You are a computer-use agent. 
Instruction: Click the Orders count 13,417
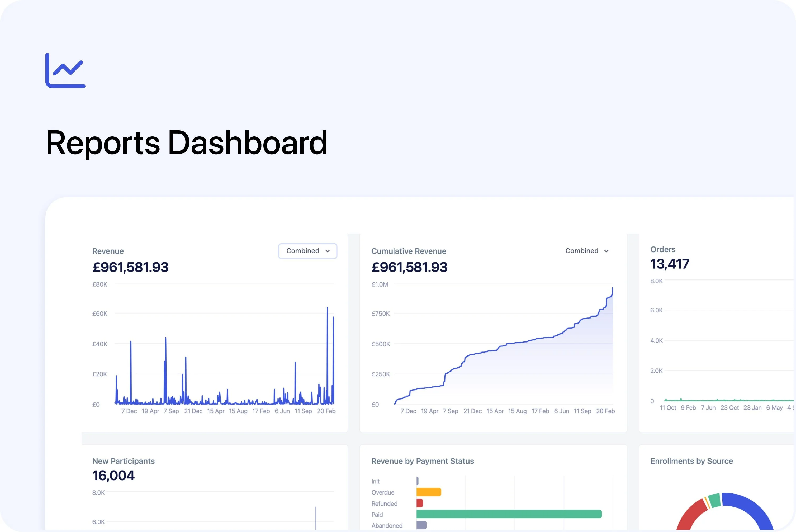click(669, 264)
